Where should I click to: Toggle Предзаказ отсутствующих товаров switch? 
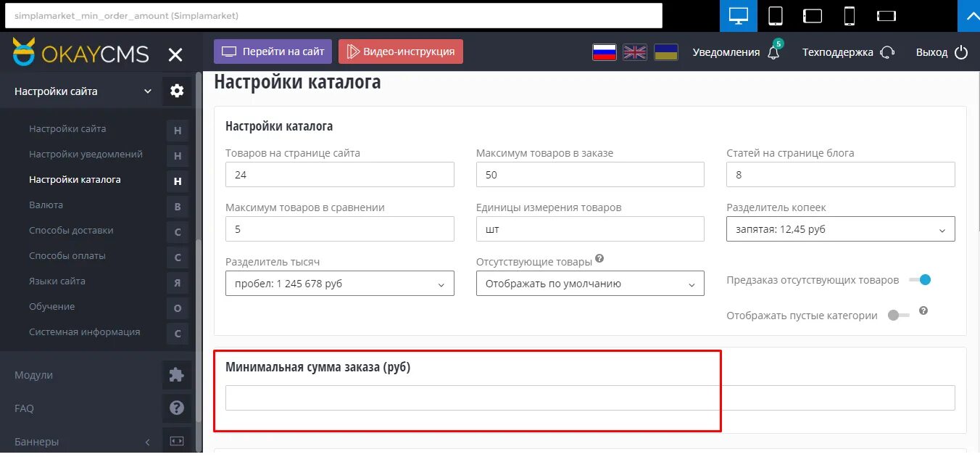point(920,280)
